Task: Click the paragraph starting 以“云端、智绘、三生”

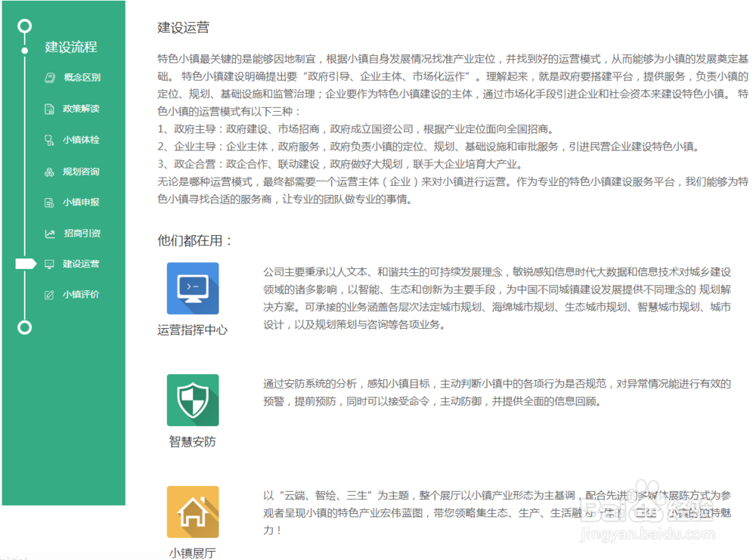Action: (497, 513)
